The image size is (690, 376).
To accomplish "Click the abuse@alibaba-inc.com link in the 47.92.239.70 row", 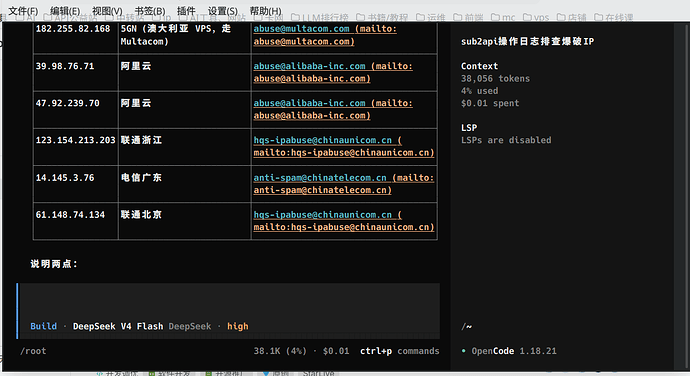I will pos(309,103).
